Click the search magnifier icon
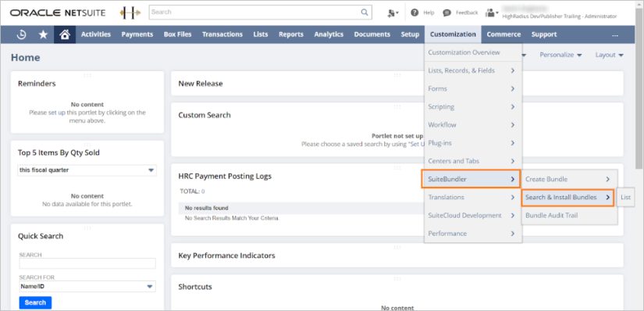The width and height of the screenshot is (644, 311). pos(365,13)
